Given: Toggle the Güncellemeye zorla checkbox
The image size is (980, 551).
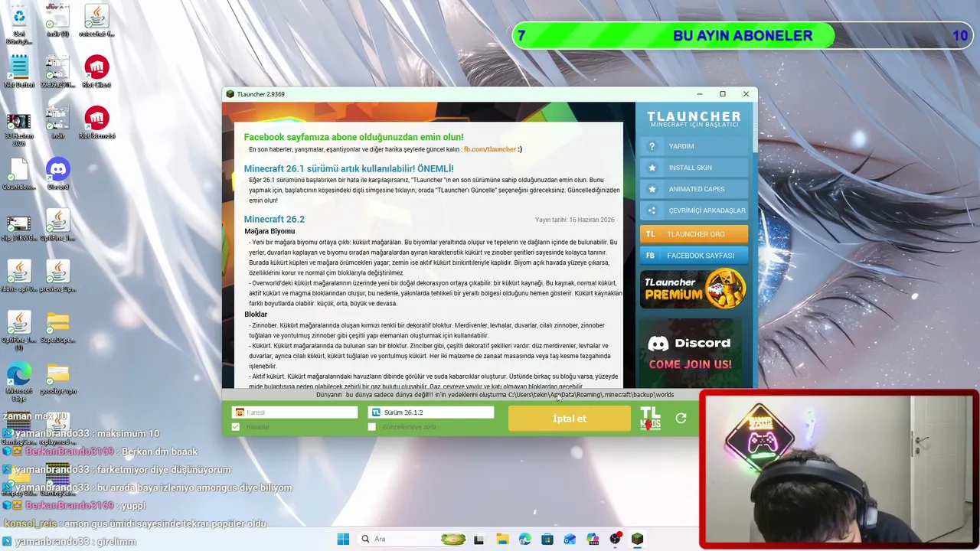Looking at the screenshot, I should coord(372,427).
